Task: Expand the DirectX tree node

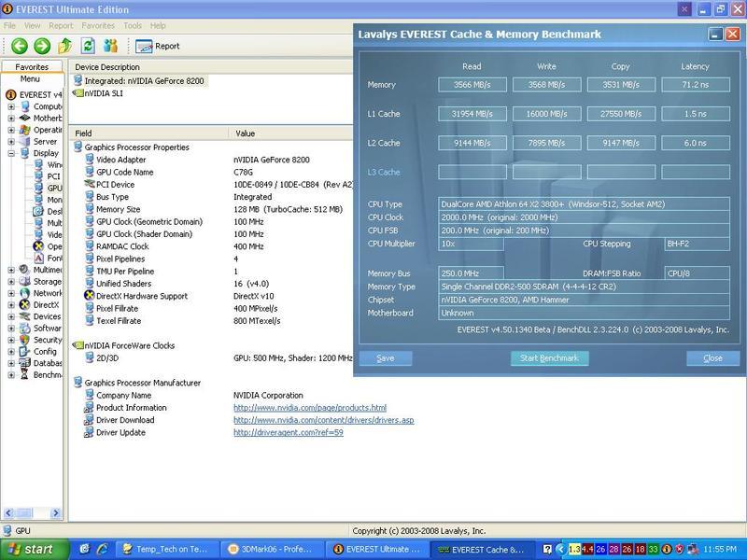Action: (x=11, y=305)
